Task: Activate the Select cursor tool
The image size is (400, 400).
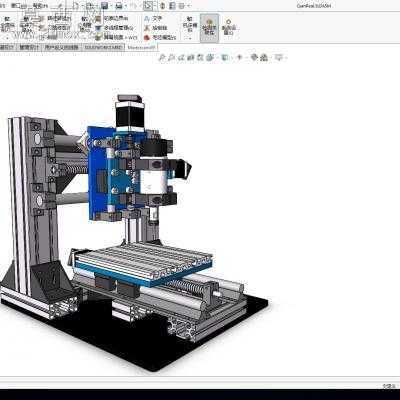Action: (x=148, y=6)
